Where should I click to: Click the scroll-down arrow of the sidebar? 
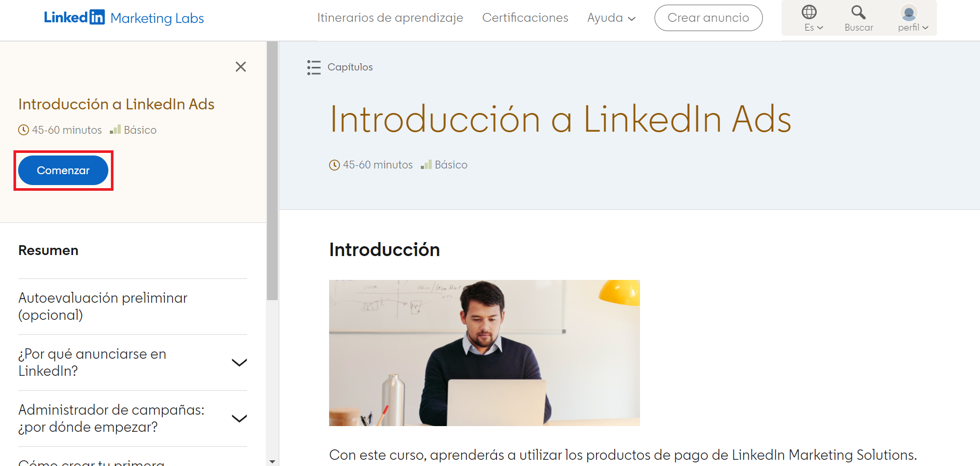pyautogui.click(x=272, y=461)
